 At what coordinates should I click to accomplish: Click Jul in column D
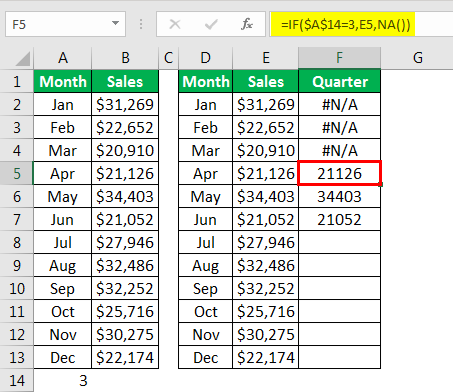(x=206, y=242)
